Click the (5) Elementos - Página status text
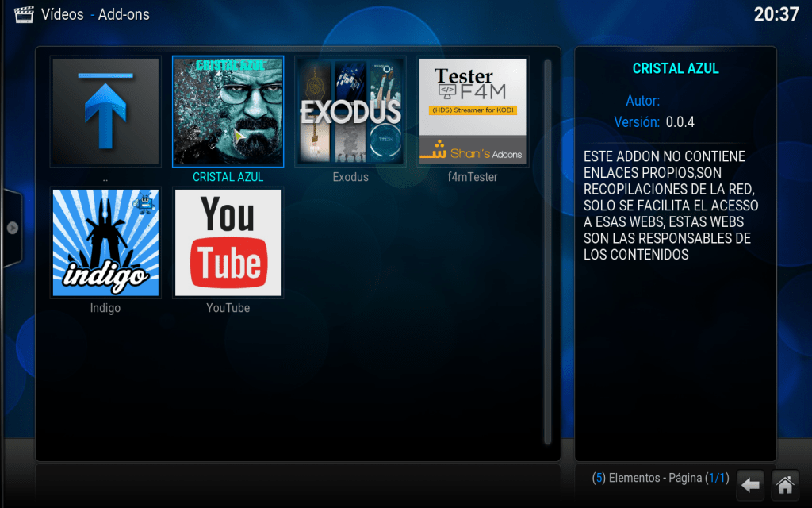Viewport: 812px width, 508px height. coord(661,478)
